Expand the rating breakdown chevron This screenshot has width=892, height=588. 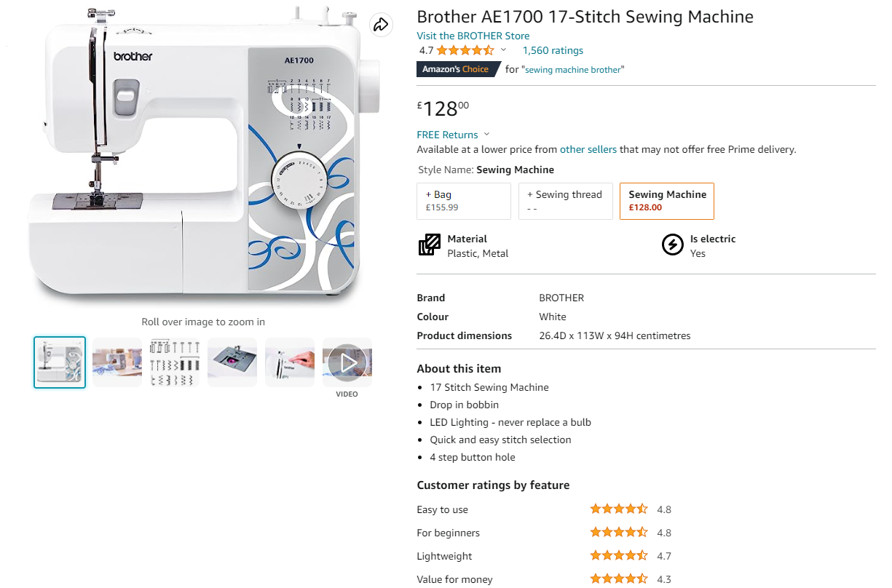(x=503, y=50)
